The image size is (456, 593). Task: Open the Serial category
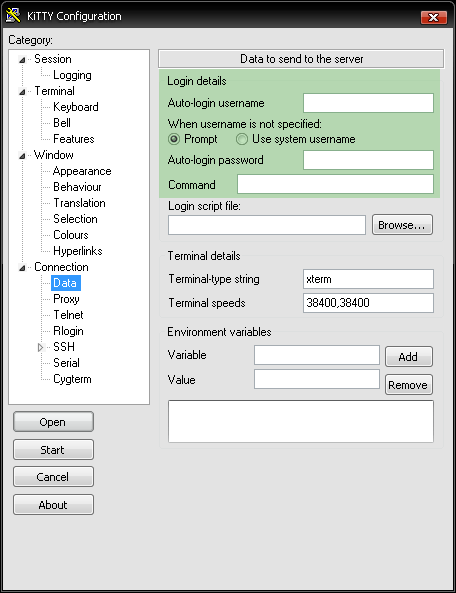pyautogui.click(x=66, y=363)
